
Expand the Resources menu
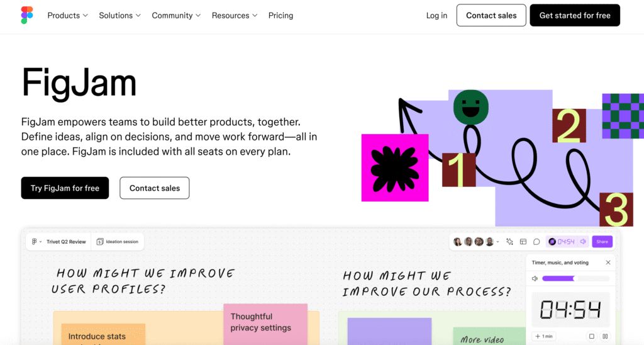tap(235, 15)
